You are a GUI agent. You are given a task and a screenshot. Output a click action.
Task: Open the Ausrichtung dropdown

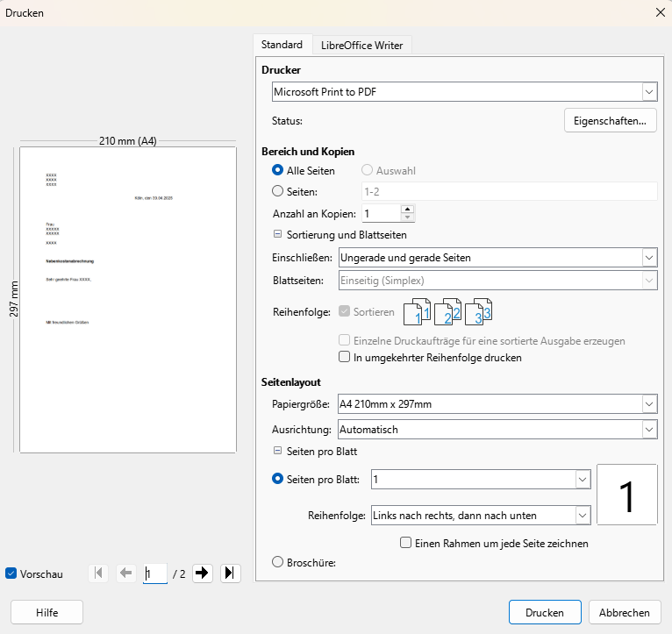[497, 429]
